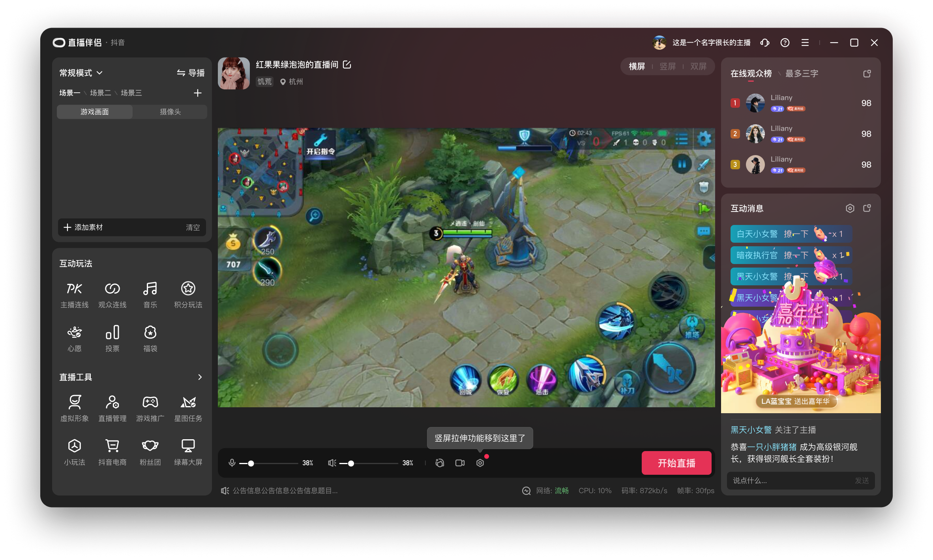Open 一只小胖猪猪 user link
This screenshot has height=560, width=933.
pyautogui.click(x=772, y=447)
